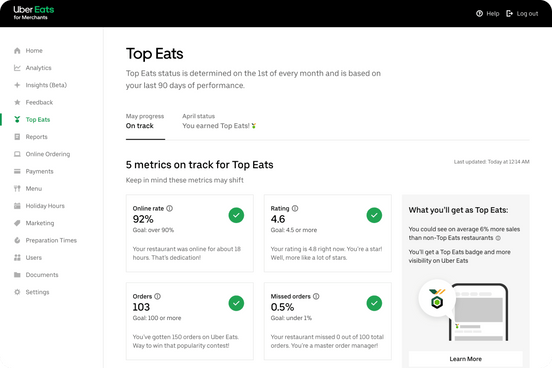Switch to the April status tab

point(219,121)
